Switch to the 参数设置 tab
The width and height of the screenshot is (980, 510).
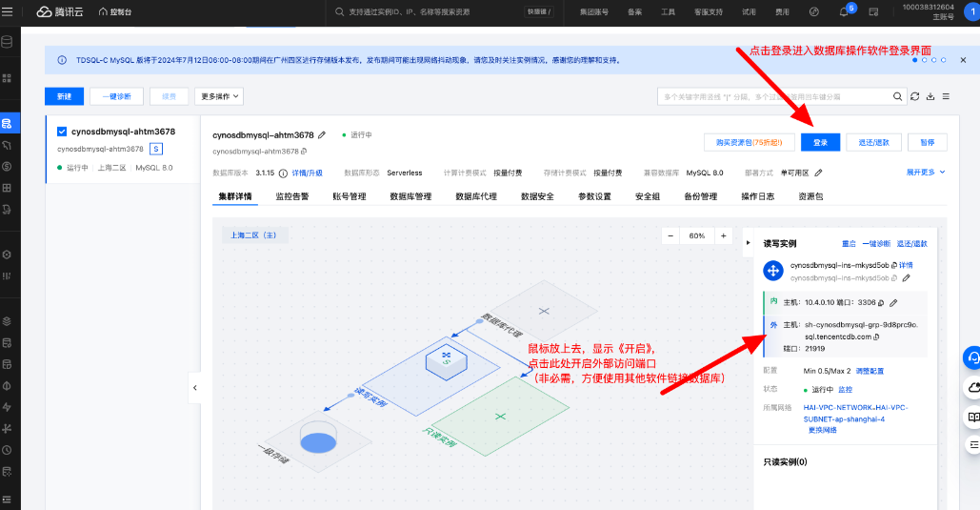click(x=594, y=196)
